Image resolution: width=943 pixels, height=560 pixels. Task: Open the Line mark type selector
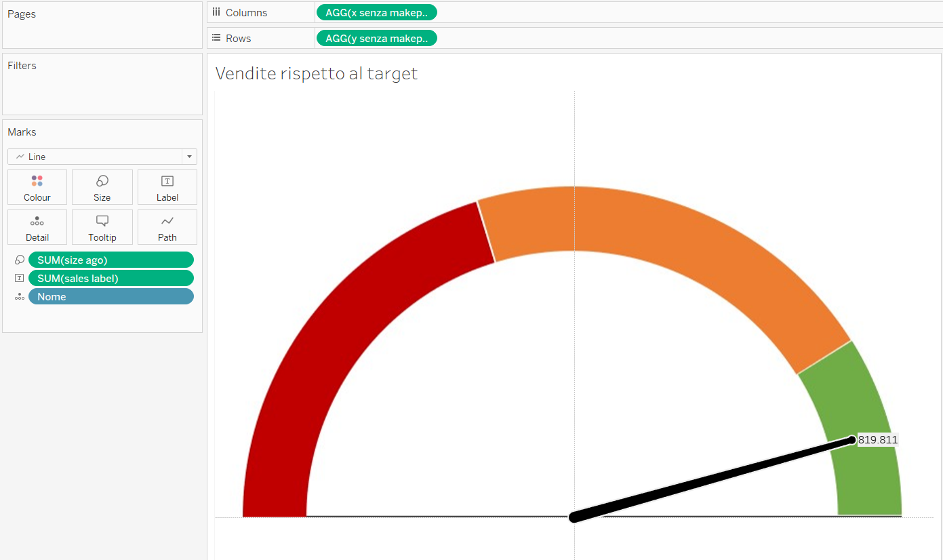click(95, 156)
